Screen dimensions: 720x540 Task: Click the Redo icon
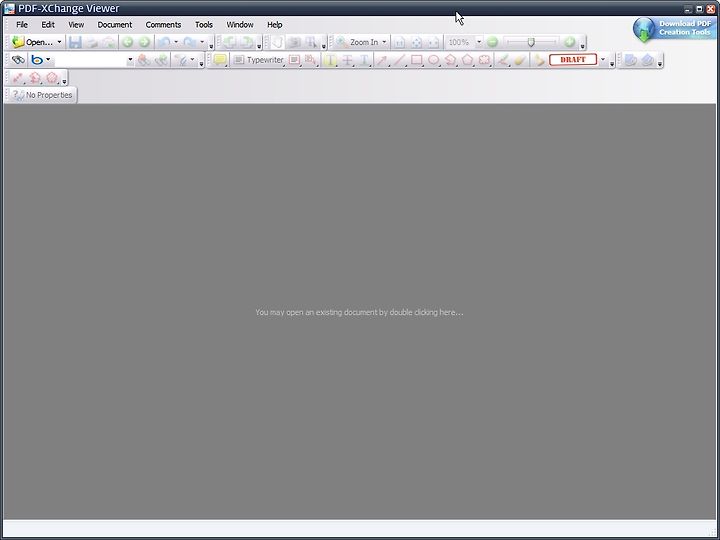(x=190, y=42)
